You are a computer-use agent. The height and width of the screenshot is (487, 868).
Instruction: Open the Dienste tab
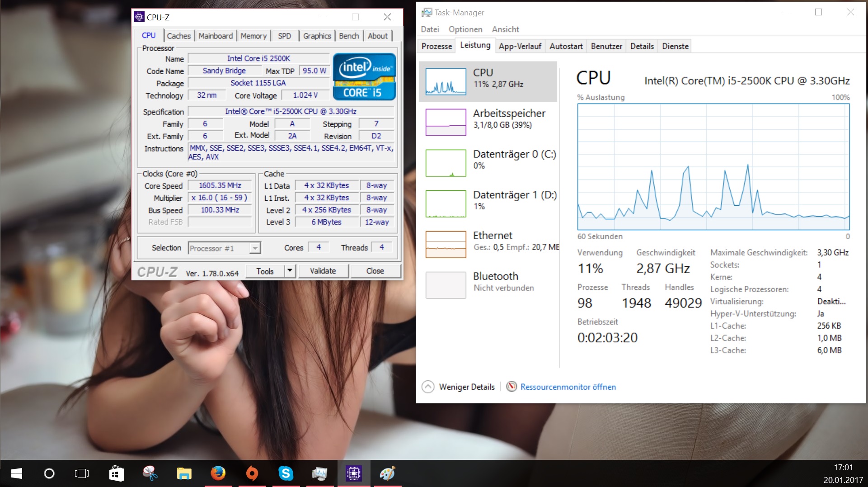676,46
